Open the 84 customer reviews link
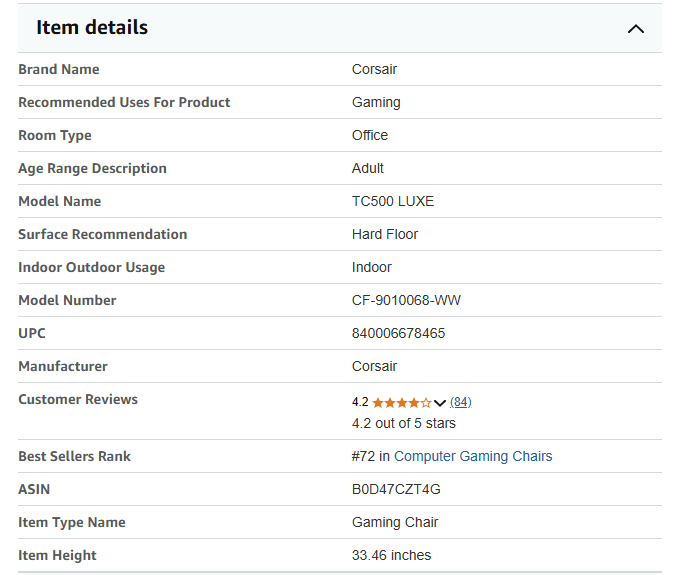This screenshot has height=575, width=675. tap(461, 402)
